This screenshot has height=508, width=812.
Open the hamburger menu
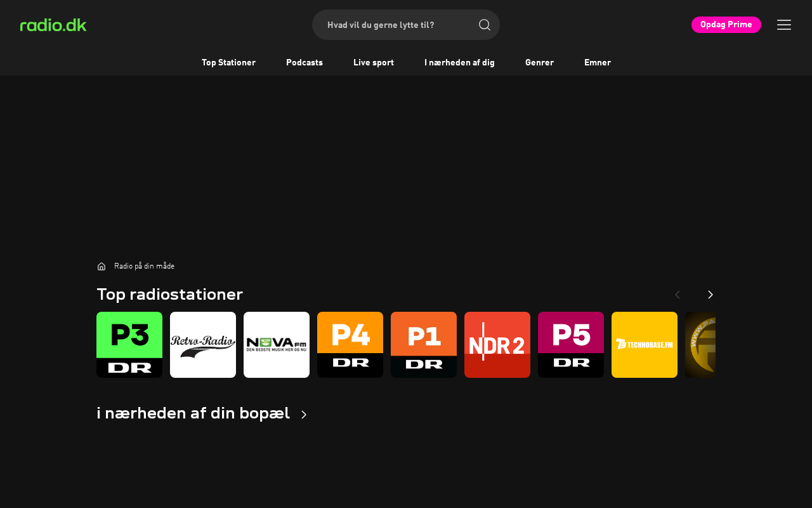784,25
